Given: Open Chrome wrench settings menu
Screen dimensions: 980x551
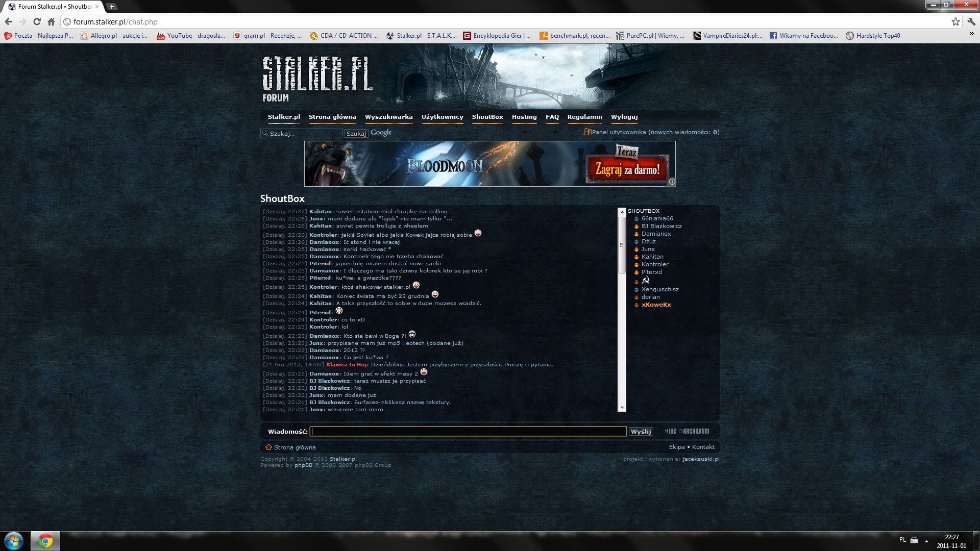Looking at the screenshot, I should (x=971, y=21).
